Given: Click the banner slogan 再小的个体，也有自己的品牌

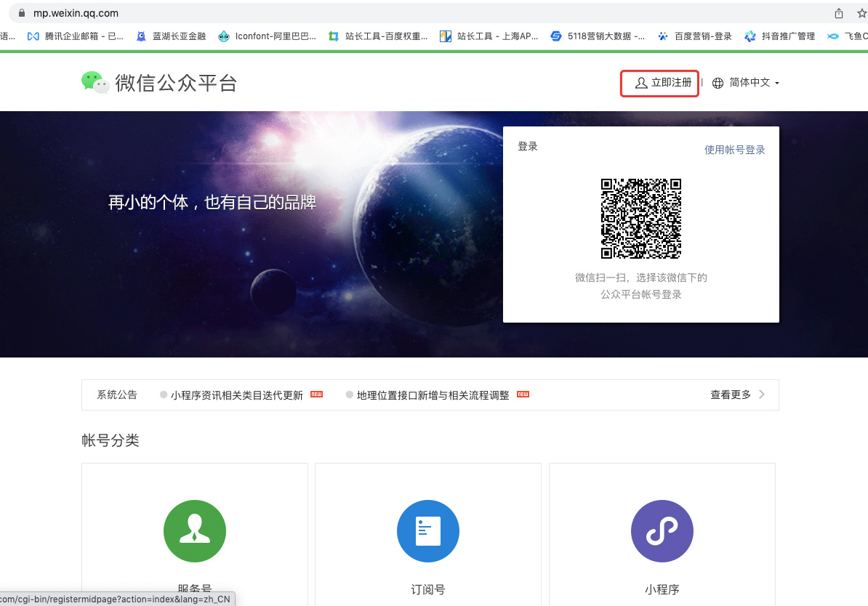Looking at the screenshot, I should click(212, 203).
